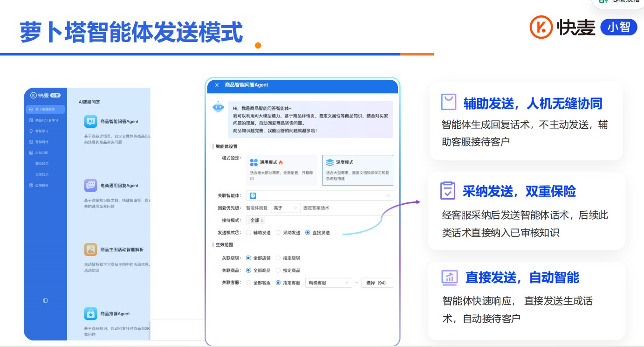Image resolution: width=644 pixels, height=347 pixels.
Task: Choose 全部客服 for 关联客服
Action: [248, 283]
